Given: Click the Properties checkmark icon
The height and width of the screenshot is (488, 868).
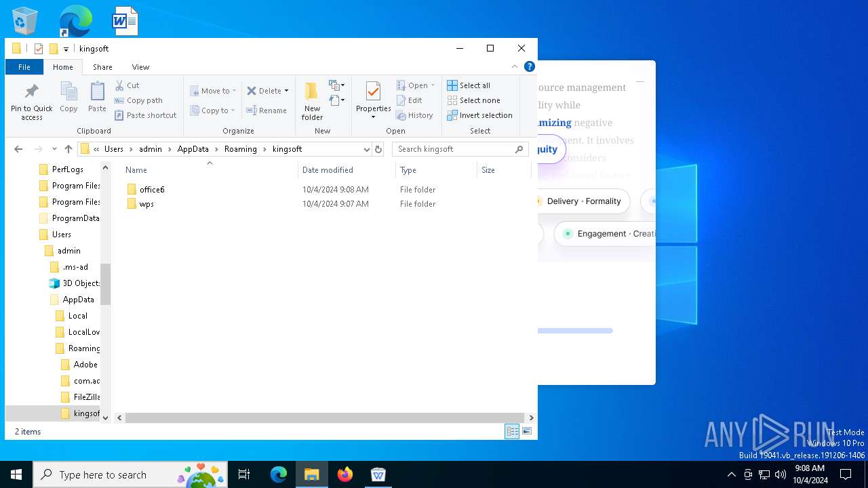Looking at the screenshot, I should 373,91.
